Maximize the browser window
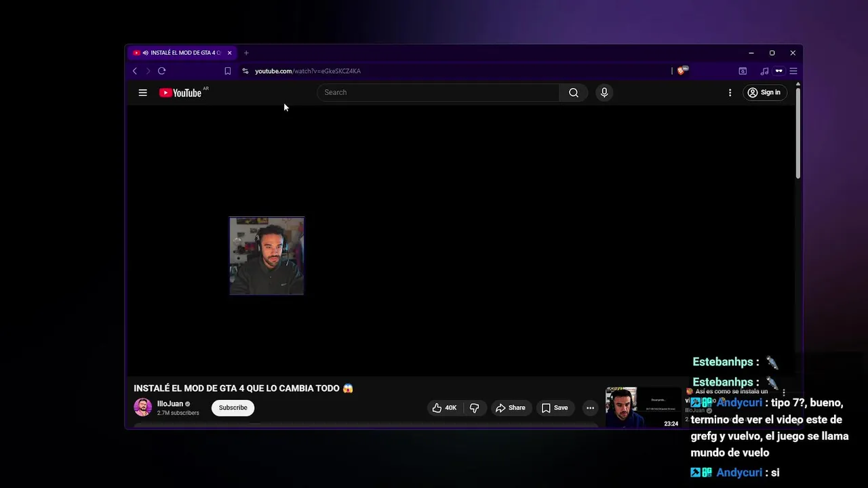Screen dimensions: 868x488 click(772, 53)
